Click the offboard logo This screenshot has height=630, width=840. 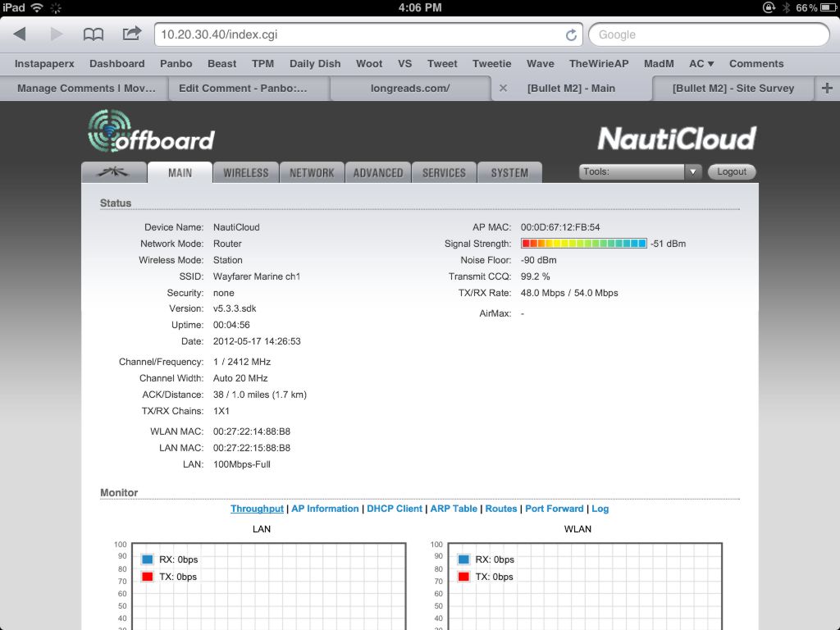[151, 132]
